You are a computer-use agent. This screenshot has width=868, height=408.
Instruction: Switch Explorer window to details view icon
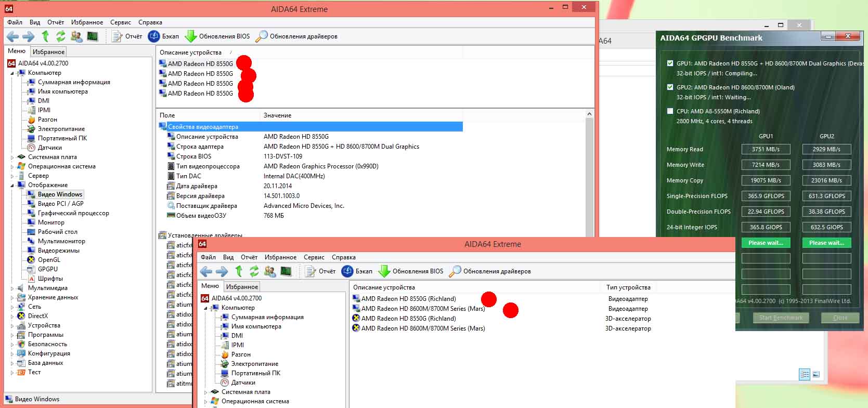pos(805,374)
